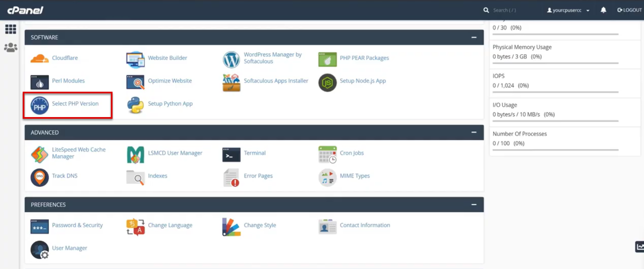This screenshot has width=644, height=269.
Task: Collapse the Advanced section
Action: (474, 132)
